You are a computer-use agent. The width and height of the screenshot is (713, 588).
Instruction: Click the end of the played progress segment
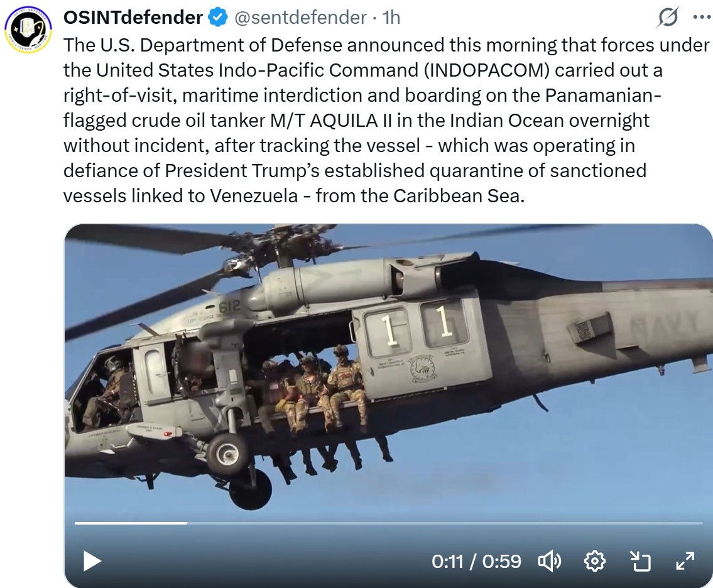point(186,523)
